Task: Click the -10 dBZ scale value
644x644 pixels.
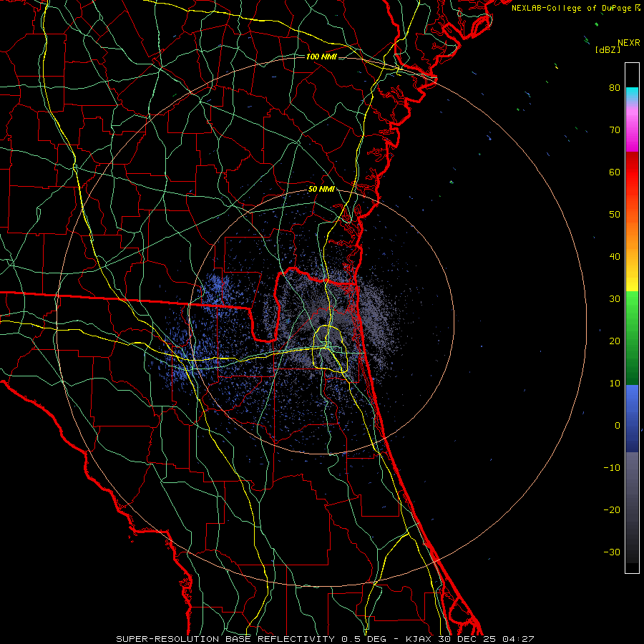Action: [x=612, y=468]
